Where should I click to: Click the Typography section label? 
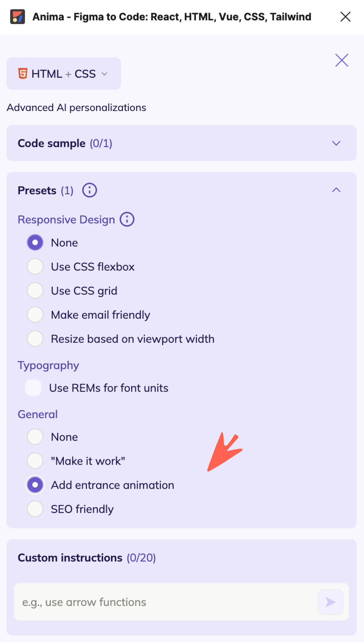[48, 365]
